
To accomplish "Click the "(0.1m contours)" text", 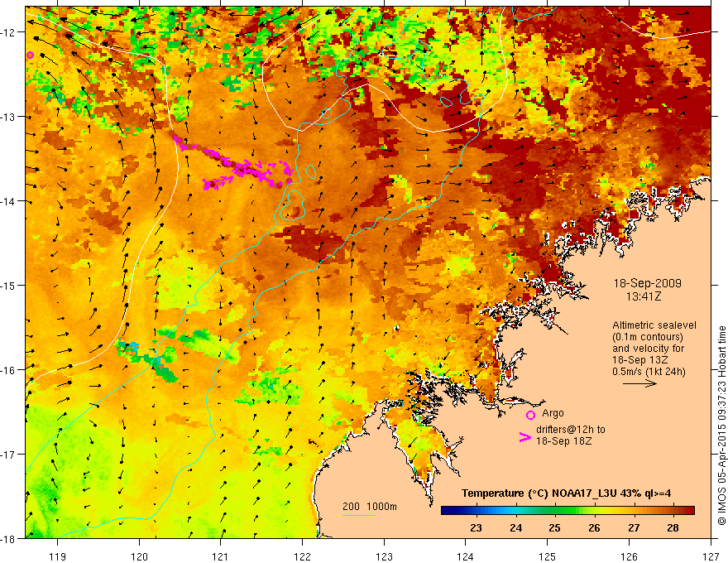I will point(648,337).
